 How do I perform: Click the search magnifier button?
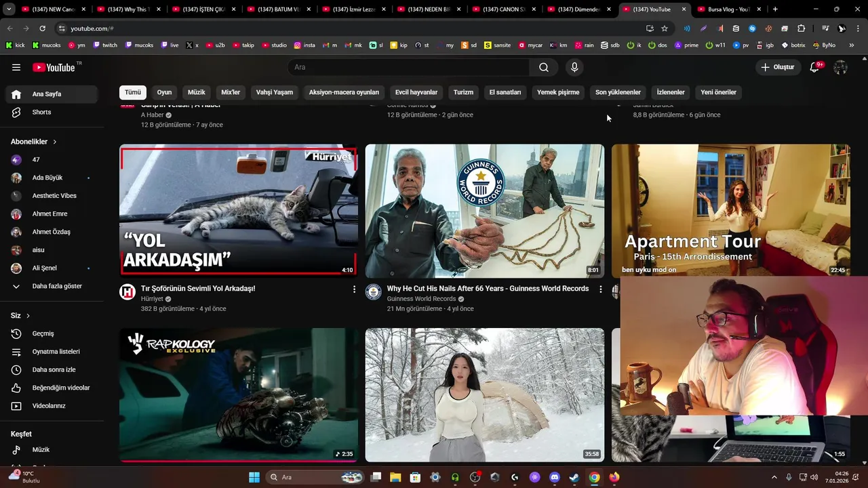click(x=544, y=67)
